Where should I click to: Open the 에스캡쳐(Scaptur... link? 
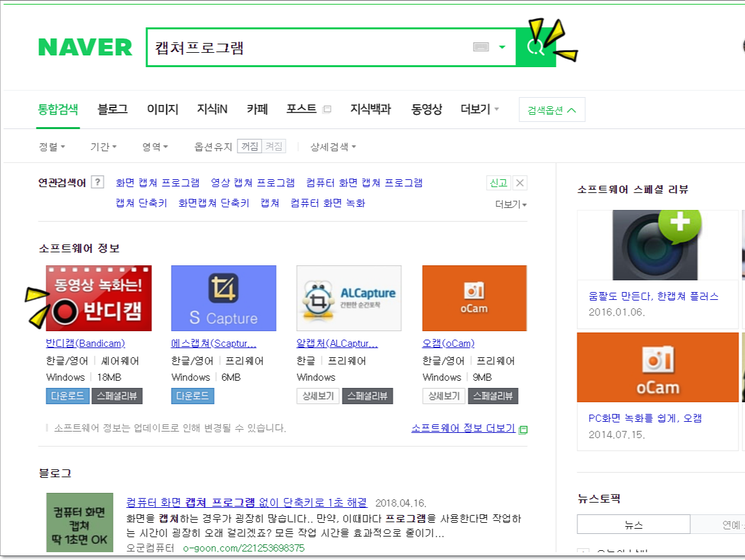(214, 344)
